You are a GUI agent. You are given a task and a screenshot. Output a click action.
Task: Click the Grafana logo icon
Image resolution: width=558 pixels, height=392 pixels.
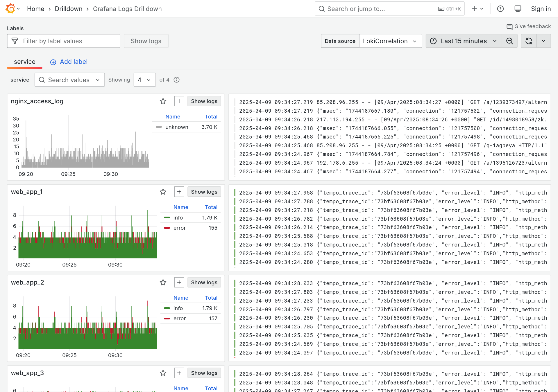[10, 9]
